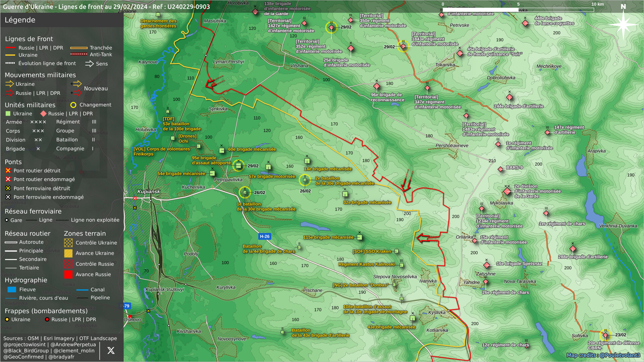Click the Avance Ukraine yellow swatch

coord(68,253)
